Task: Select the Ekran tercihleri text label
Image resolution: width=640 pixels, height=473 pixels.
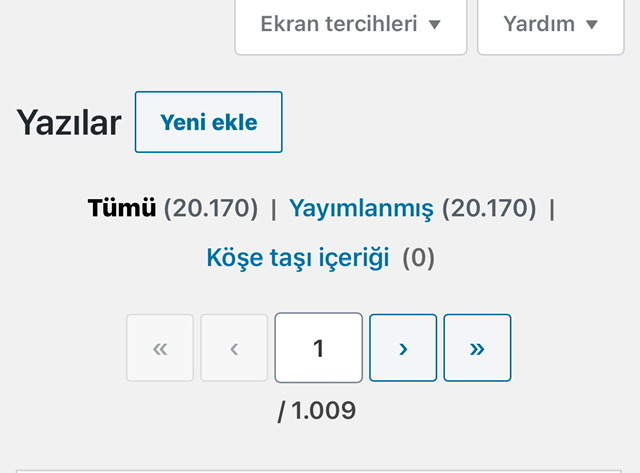Action: coord(339,24)
